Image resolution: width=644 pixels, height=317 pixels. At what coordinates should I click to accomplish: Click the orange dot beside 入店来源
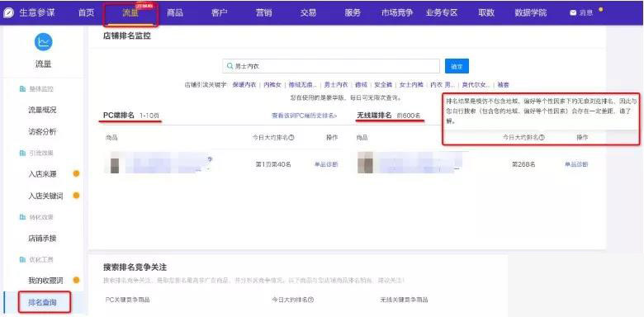pos(76,173)
